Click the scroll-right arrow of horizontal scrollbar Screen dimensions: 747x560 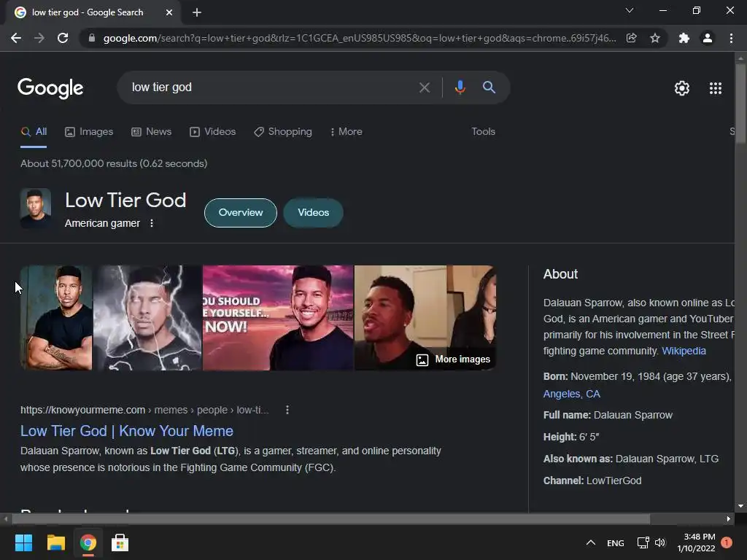click(x=729, y=519)
